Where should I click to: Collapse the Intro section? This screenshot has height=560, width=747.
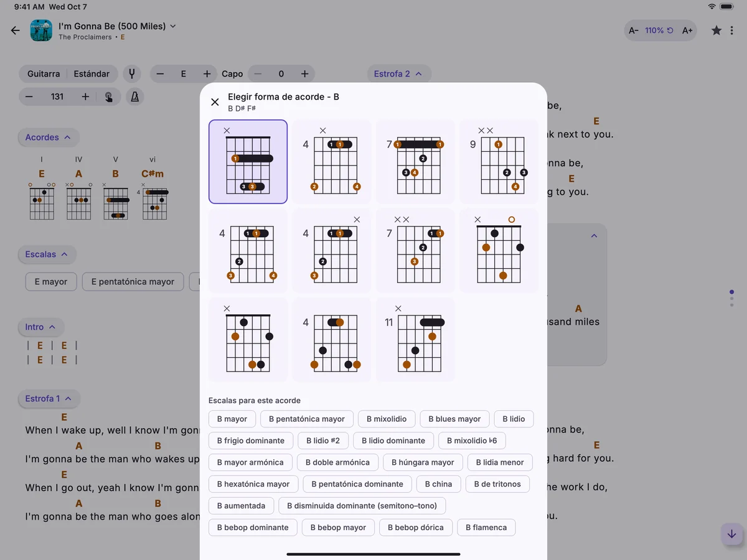pyautogui.click(x=41, y=327)
